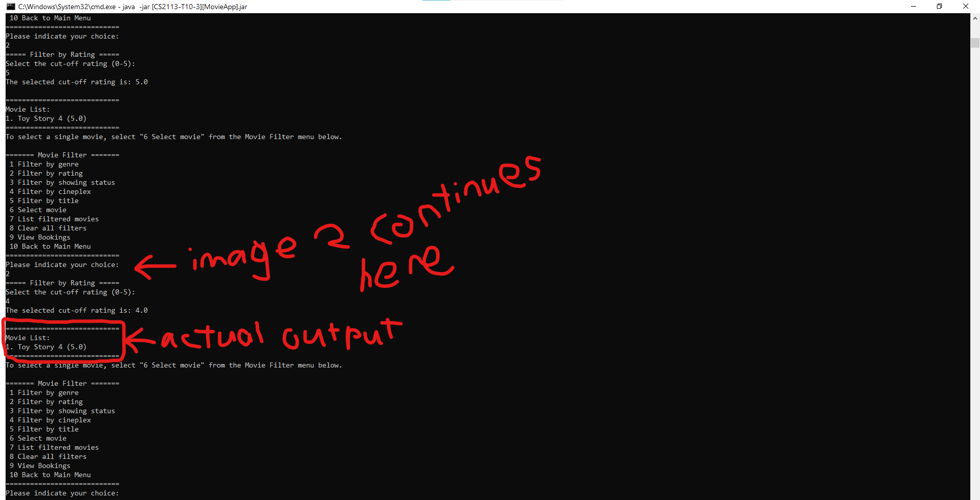The width and height of the screenshot is (980, 500).
Task: Click the topmost 'Please indicate your choice:' prompt
Action: [62, 37]
